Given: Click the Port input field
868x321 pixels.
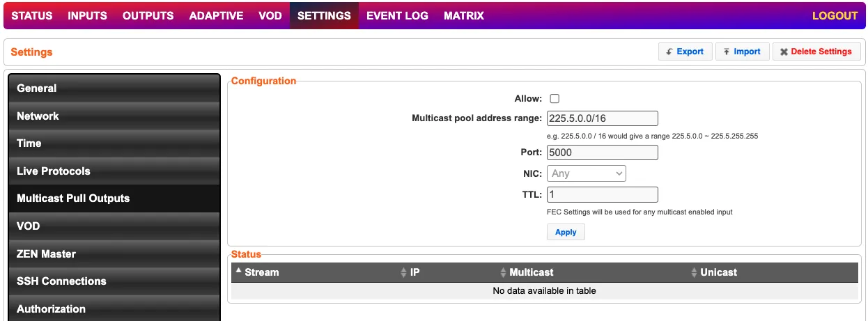Looking at the screenshot, I should (x=603, y=152).
